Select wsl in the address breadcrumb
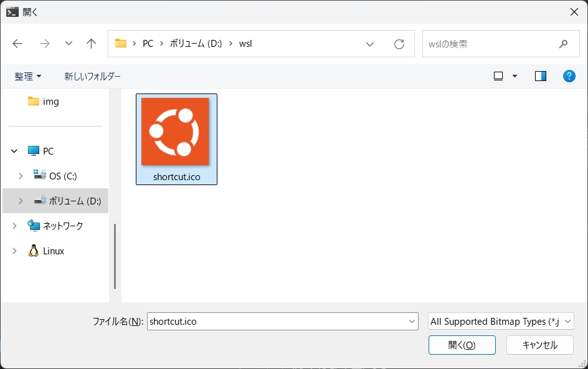Viewport: 588px width, 369px height. coord(245,44)
